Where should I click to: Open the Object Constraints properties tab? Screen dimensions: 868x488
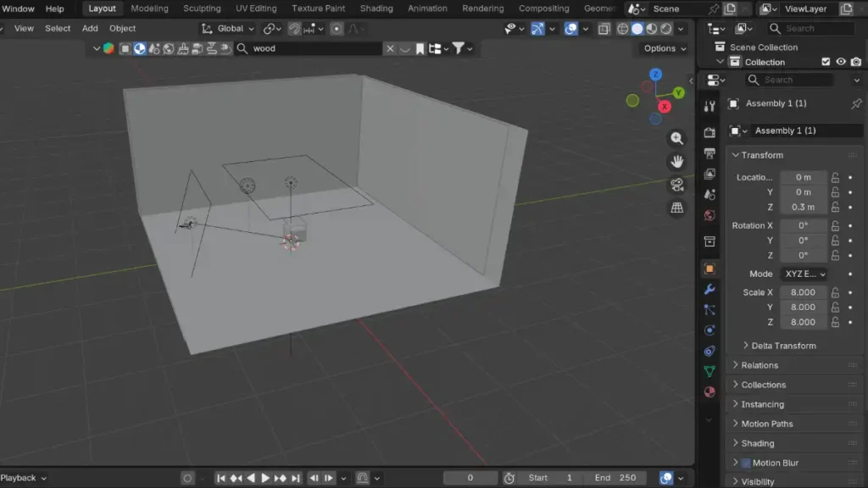click(709, 351)
